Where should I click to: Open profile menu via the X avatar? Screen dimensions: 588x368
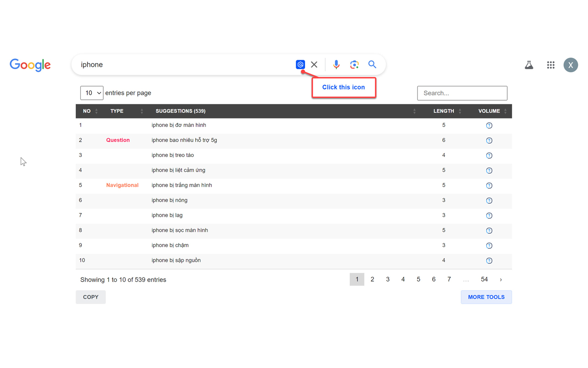[571, 65]
